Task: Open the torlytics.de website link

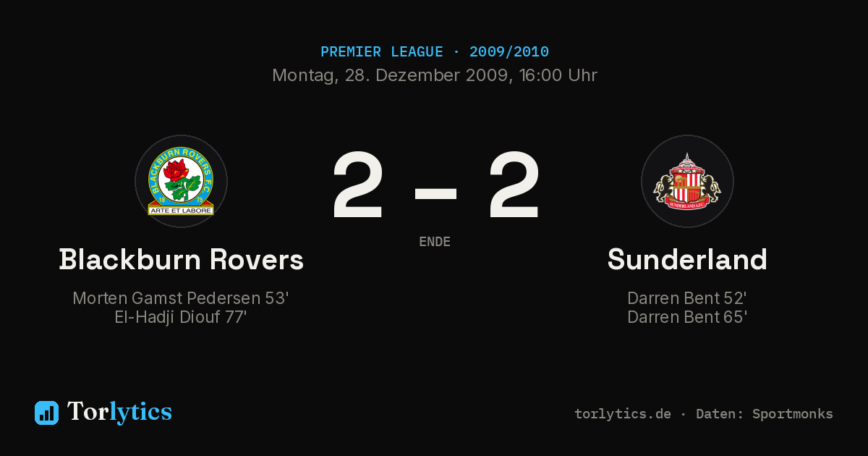Action: pyautogui.click(x=623, y=414)
